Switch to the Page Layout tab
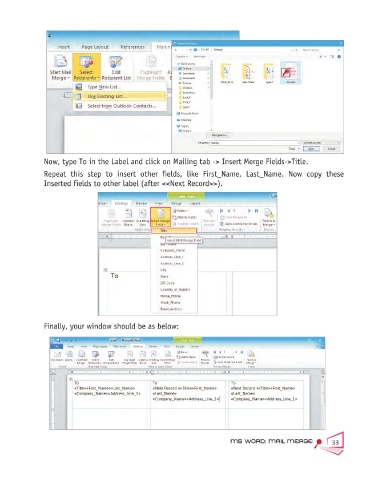This screenshot has width=375, height=480. click(95, 47)
